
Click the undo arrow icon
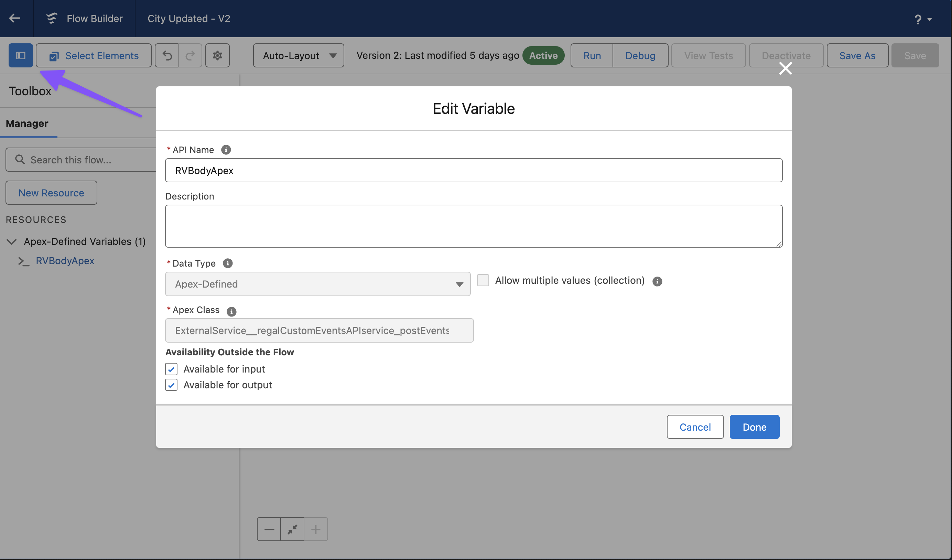tap(167, 55)
